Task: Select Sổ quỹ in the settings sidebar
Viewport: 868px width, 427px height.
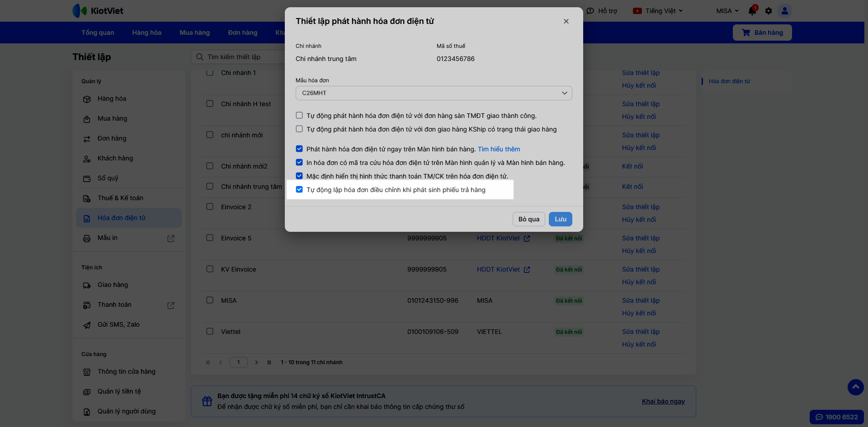Action: (x=129, y=178)
